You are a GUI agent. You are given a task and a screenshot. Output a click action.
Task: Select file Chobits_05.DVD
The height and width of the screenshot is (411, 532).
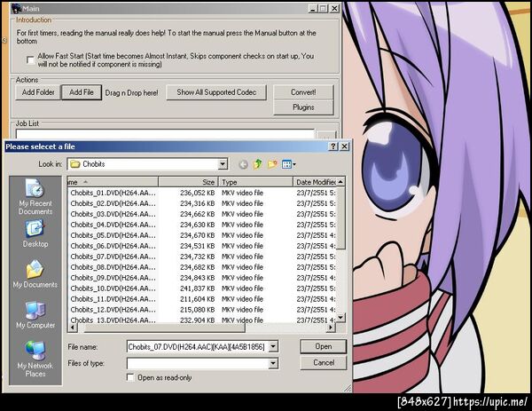pos(113,235)
